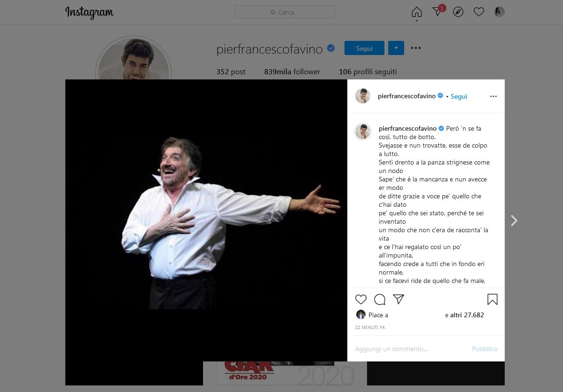Open Direct messages with the unread notification
Screen dimensions: 563x392
pyautogui.click(x=437, y=12)
